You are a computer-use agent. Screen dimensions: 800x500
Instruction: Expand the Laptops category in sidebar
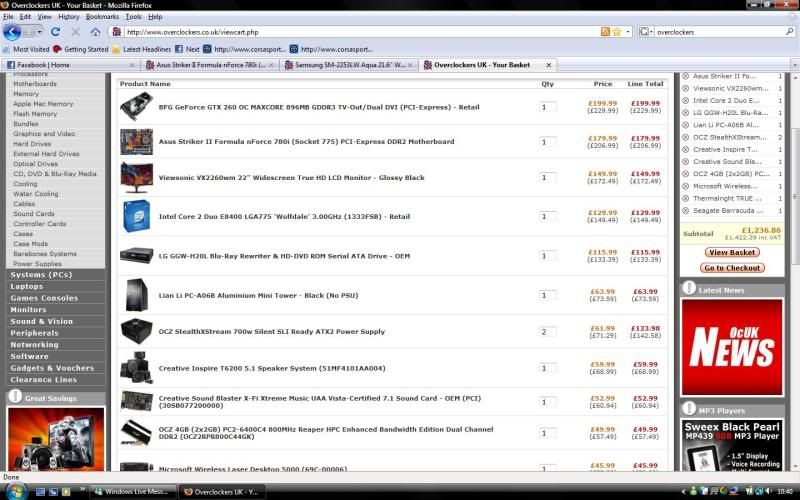click(x=27, y=286)
